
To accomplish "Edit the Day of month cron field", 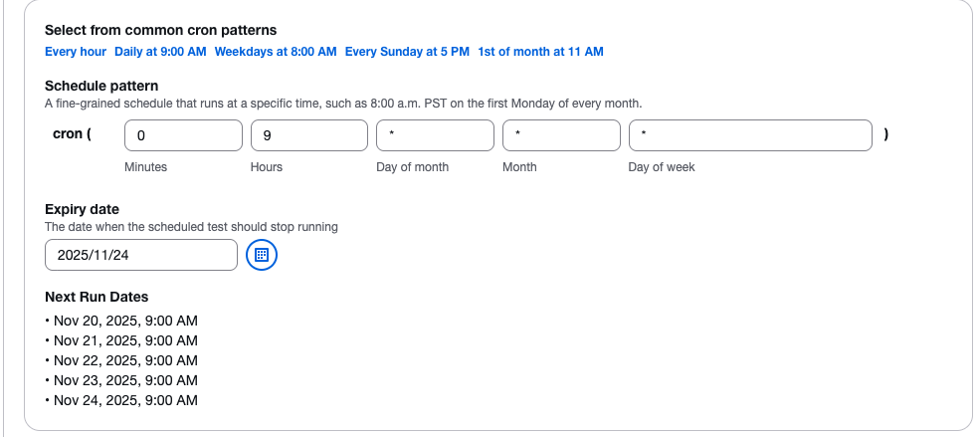I will 435,135.
